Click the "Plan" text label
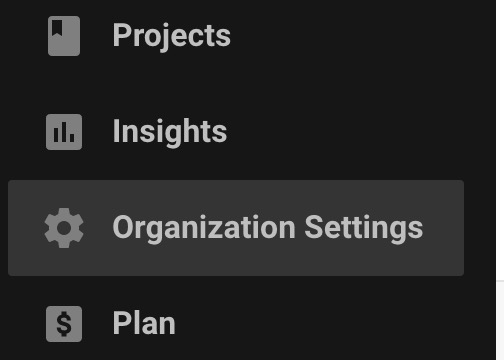This screenshot has height=360, width=504. click(x=144, y=323)
